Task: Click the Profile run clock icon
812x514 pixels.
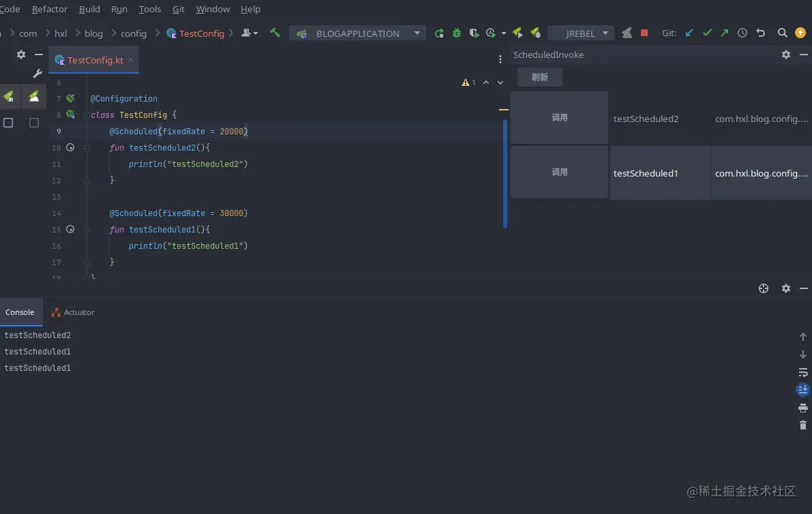Action: pos(490,33)
